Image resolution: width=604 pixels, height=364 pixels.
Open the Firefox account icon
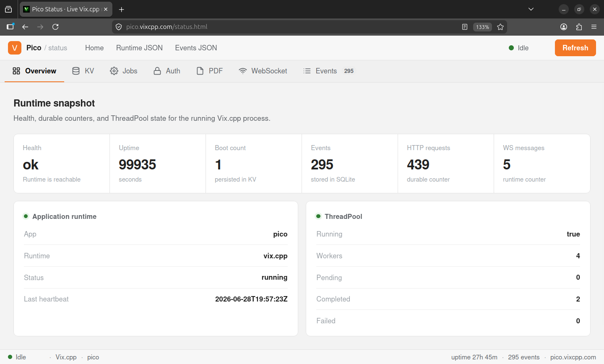point(564,27)
